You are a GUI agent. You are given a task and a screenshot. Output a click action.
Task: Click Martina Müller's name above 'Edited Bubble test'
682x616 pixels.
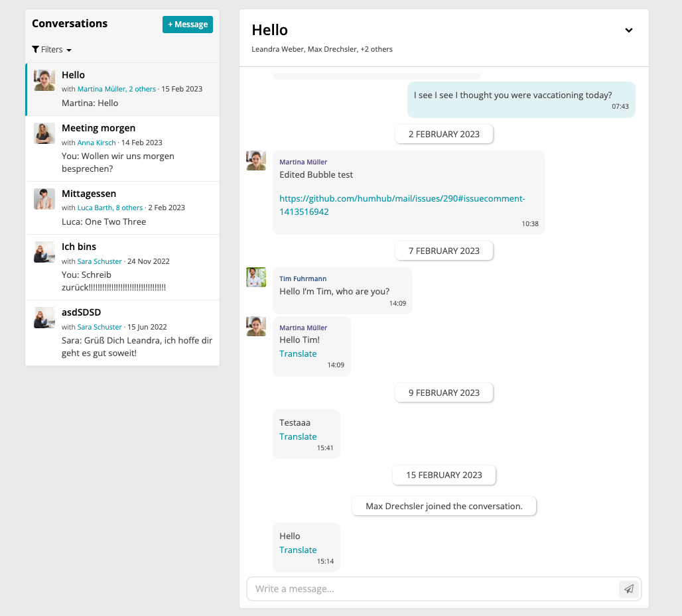pos(303,162)
